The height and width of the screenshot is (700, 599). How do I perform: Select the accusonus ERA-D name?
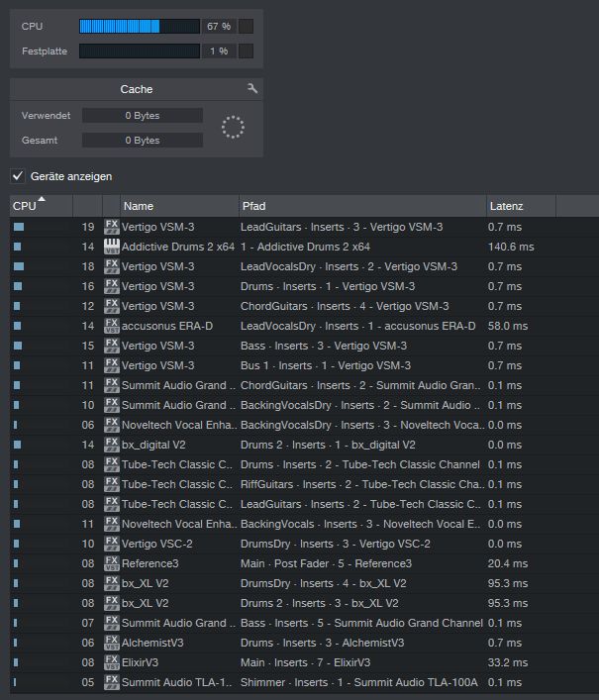point(167,326)
